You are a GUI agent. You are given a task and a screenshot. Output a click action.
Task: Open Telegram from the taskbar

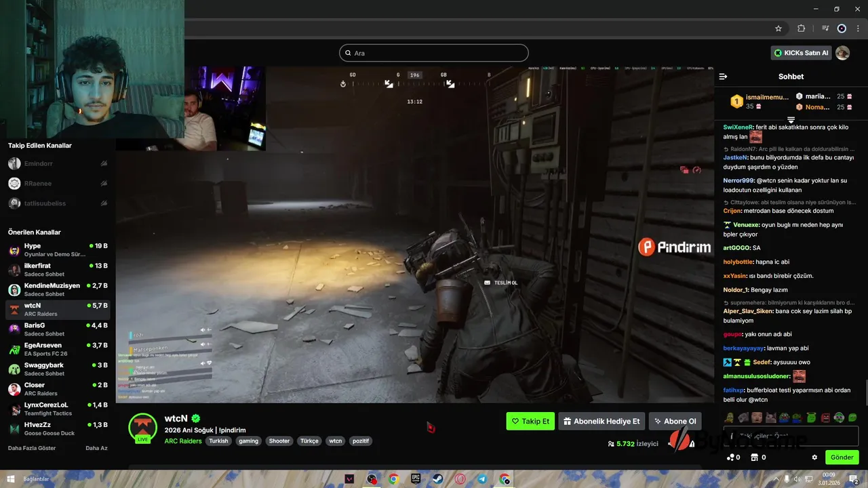[482, 479]
